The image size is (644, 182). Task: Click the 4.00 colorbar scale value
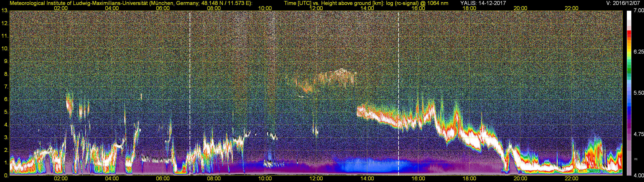638,176
